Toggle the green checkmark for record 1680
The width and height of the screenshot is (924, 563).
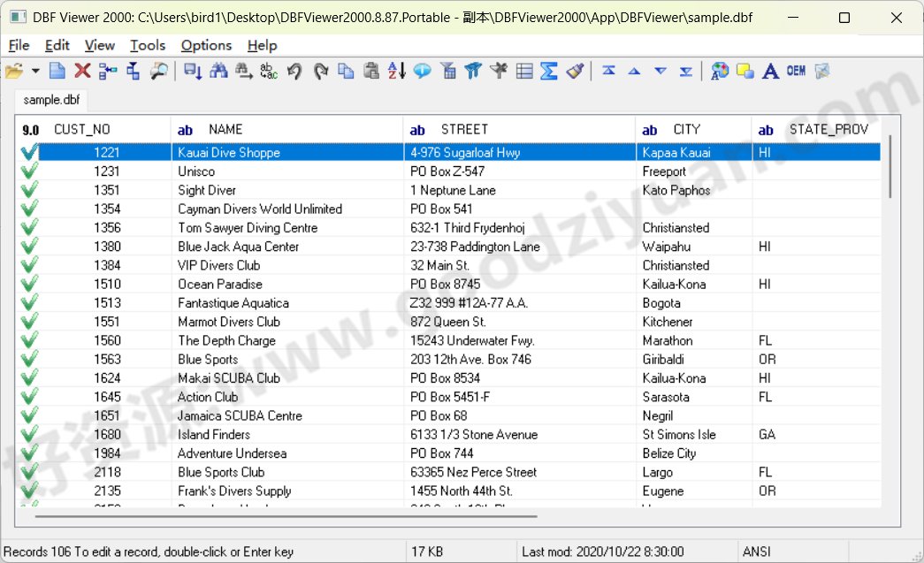tap(29, 434)
